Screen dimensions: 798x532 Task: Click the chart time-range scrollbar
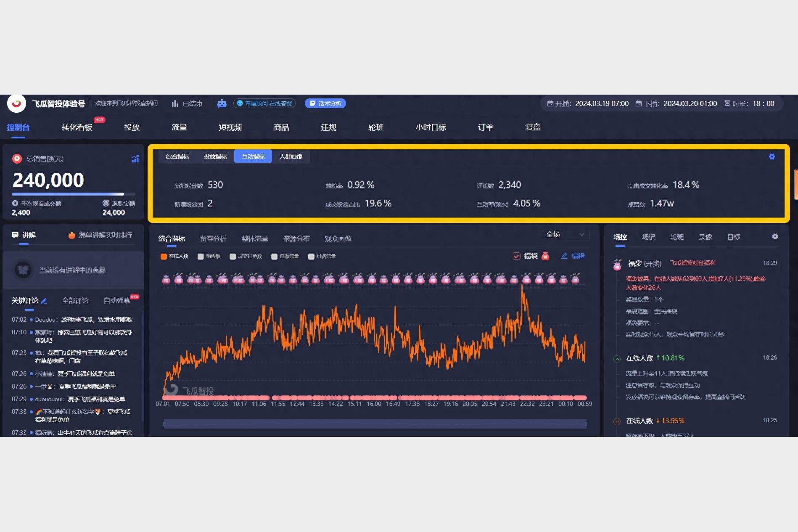pos(375,424)
